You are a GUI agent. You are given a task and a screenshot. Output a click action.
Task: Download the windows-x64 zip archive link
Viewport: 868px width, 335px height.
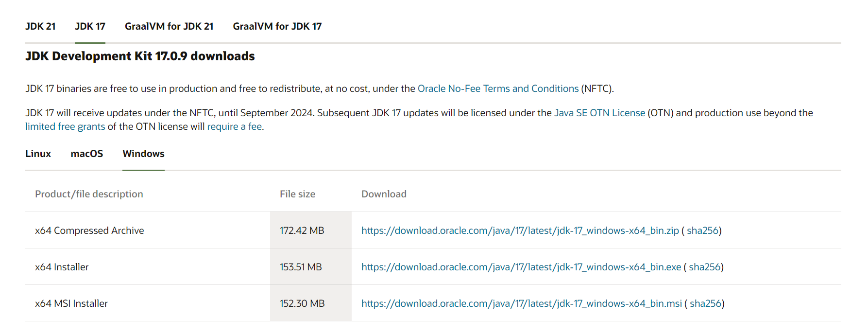pyautogui.click(x=520, y=230)
